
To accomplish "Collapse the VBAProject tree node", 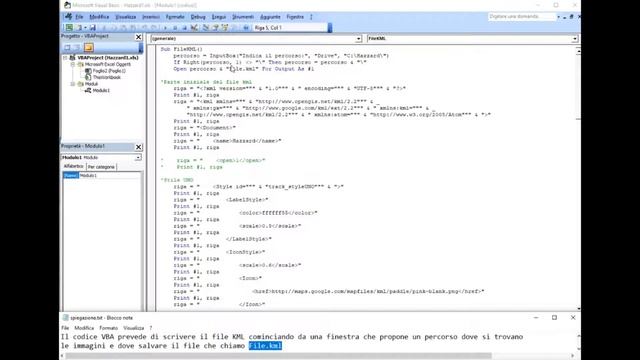I will pyautogui.click(x=65, y=58).
